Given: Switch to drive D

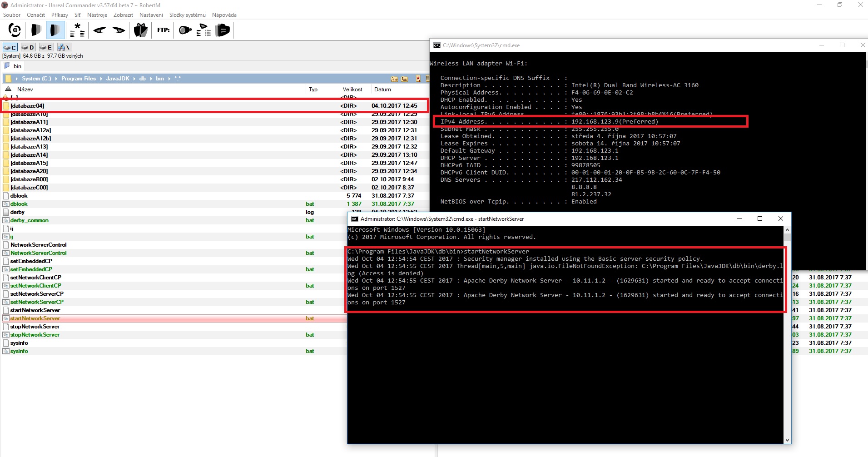Looking at the screenshot, I should [x=28, y=47].
